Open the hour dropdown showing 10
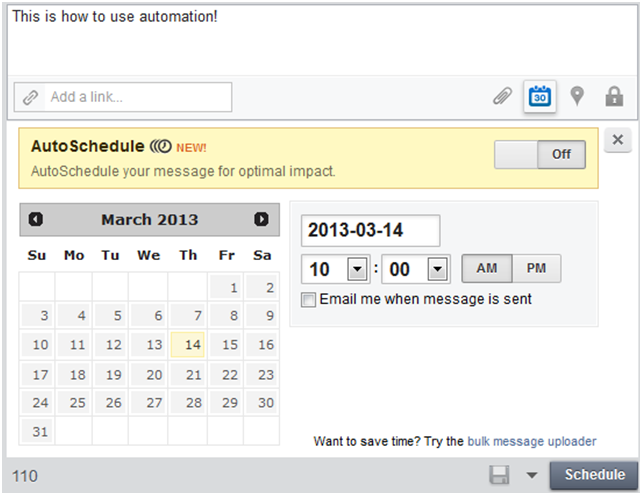This screenshot has height=495, width=642. pos(357,269)
